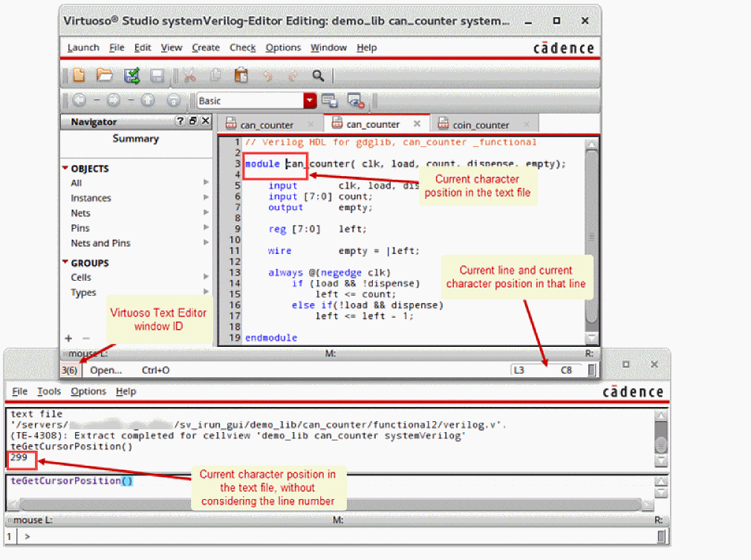This screenshot has width=751, height=560.
Task: Click the Paste clipboard icon
Action: coord(241,75)
